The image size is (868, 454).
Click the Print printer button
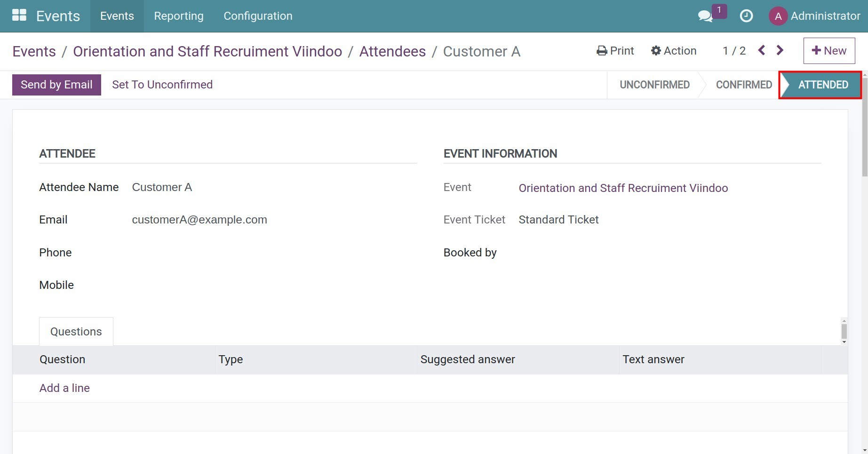[x=615, y=51]
